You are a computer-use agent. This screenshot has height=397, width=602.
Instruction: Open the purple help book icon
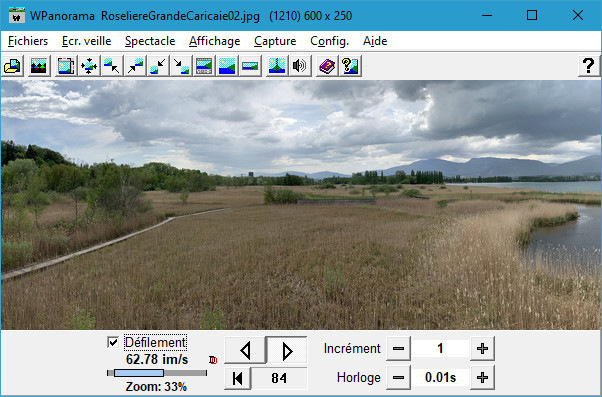tap(327, 66)
